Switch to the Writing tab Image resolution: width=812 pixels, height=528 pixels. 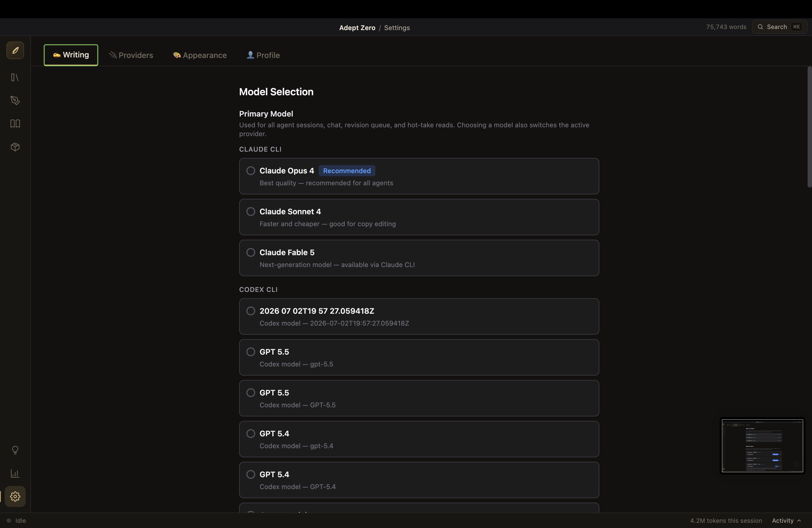(71, 55)
